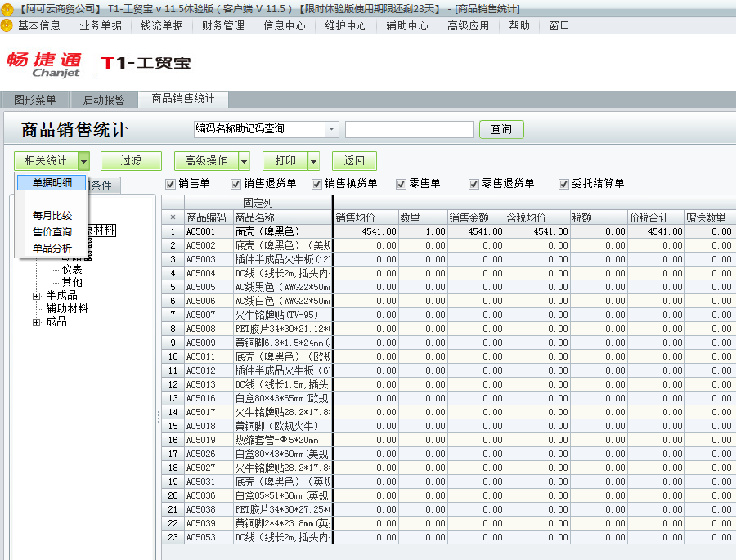Select 单品分析 from the open dropdown menu
This screenshot has width=736, height=560.
51,249
